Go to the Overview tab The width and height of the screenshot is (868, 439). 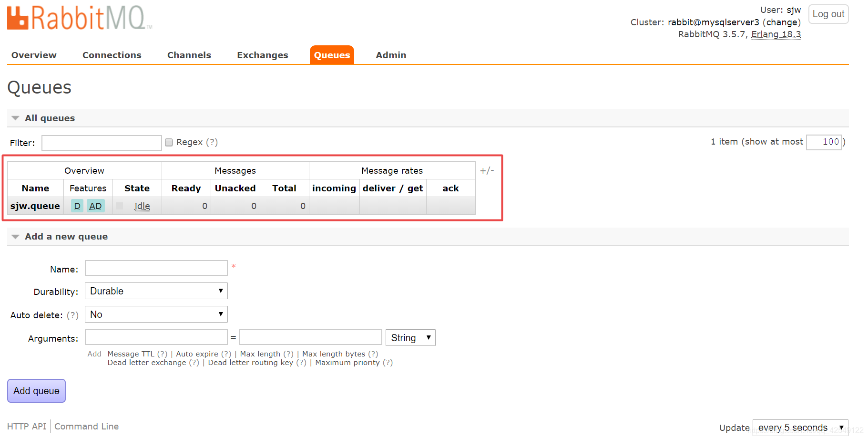point(34,55)
